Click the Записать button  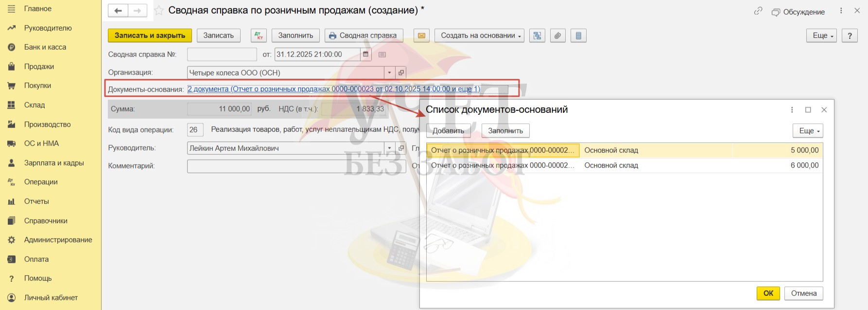pyautogui.click(x=219, y=36)
